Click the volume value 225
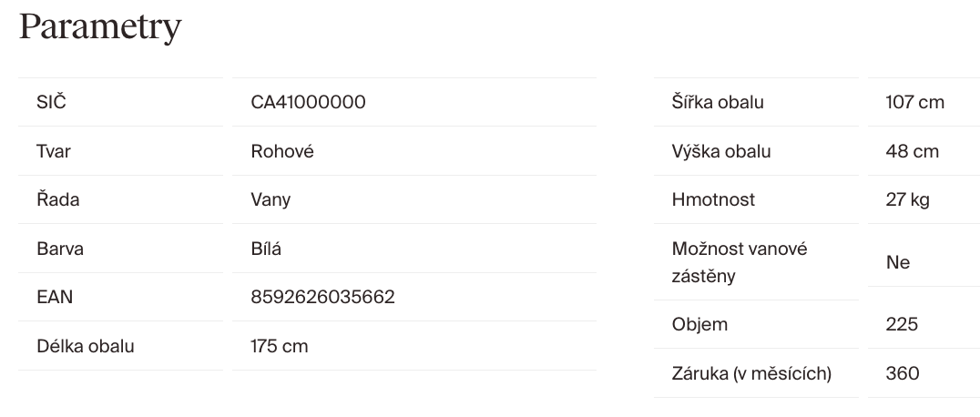Viewport: 980px width, 417px height. click(x=901, y=324)
